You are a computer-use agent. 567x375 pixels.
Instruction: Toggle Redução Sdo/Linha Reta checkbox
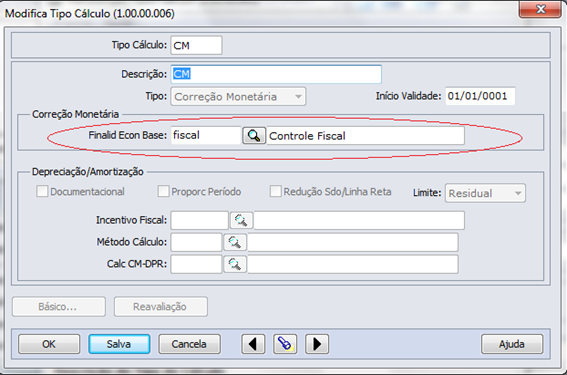click(x=276, y=191)
